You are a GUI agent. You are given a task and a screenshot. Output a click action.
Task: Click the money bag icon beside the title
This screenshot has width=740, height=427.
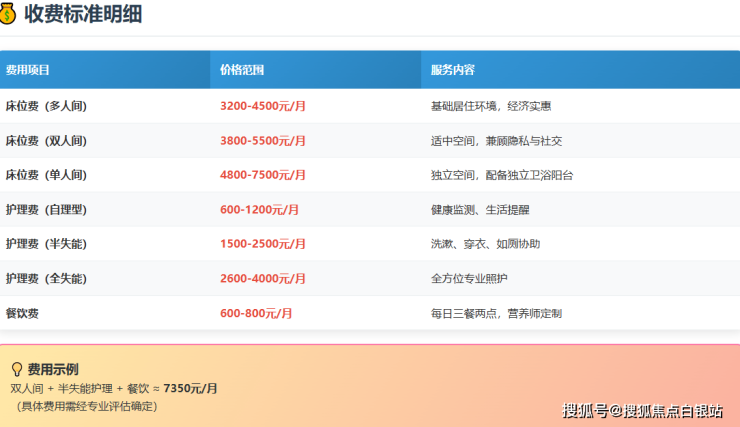[x=9, y=13]
